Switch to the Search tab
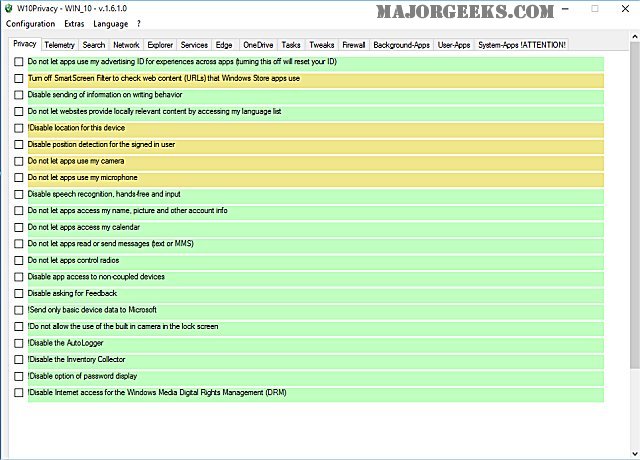The height and width of the screenshot is (460, 640). click(x=94, y=45)
